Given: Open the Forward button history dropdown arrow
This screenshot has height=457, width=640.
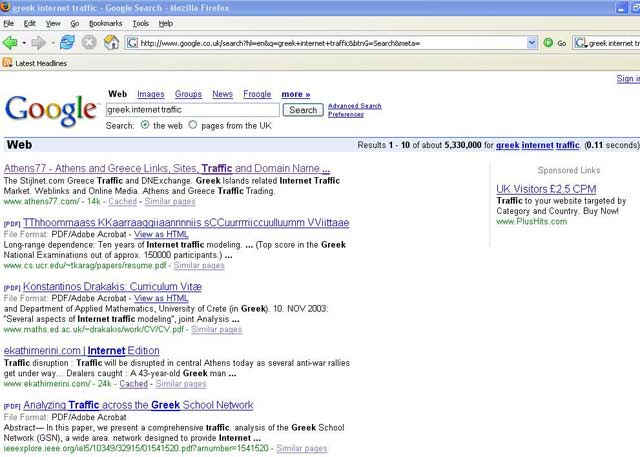Looking at the screenshot, I should pos(53,43).
